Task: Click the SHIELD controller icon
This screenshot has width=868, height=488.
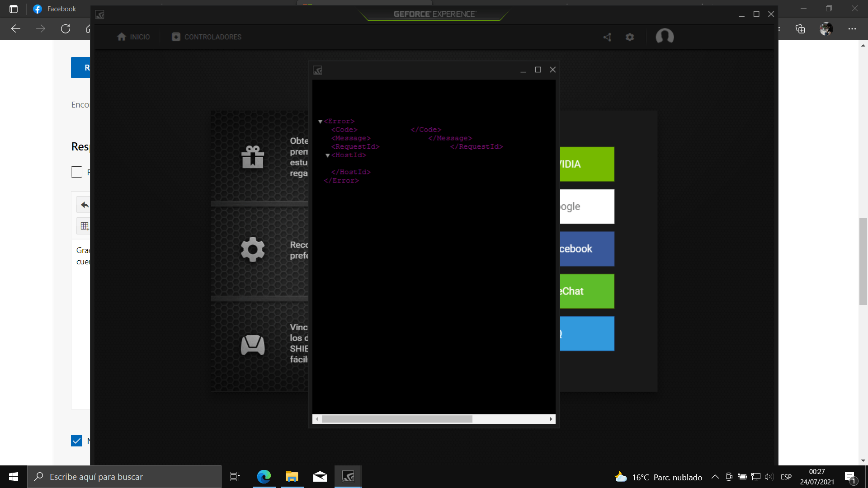Action: 252,345
